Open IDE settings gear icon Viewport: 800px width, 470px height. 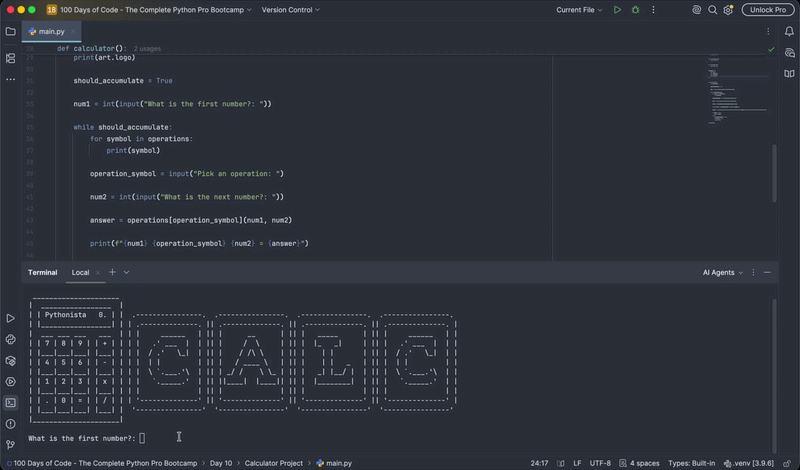(x=728, y=10)
